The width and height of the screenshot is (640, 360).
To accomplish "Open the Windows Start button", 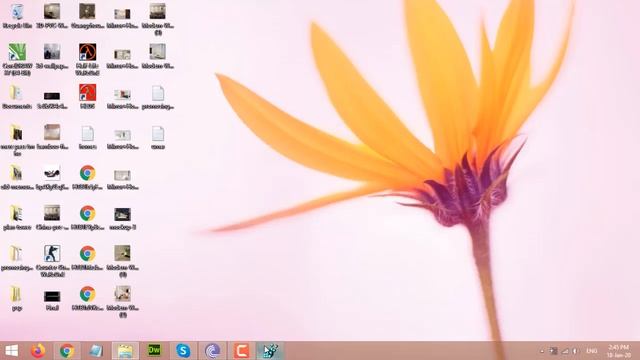I will (x=11, y=351).
